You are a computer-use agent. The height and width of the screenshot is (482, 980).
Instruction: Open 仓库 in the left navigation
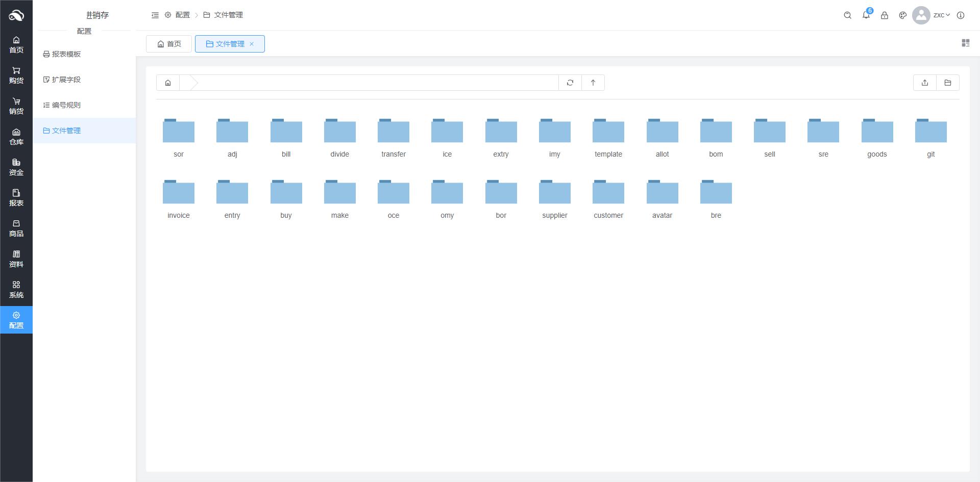(16, 136)
